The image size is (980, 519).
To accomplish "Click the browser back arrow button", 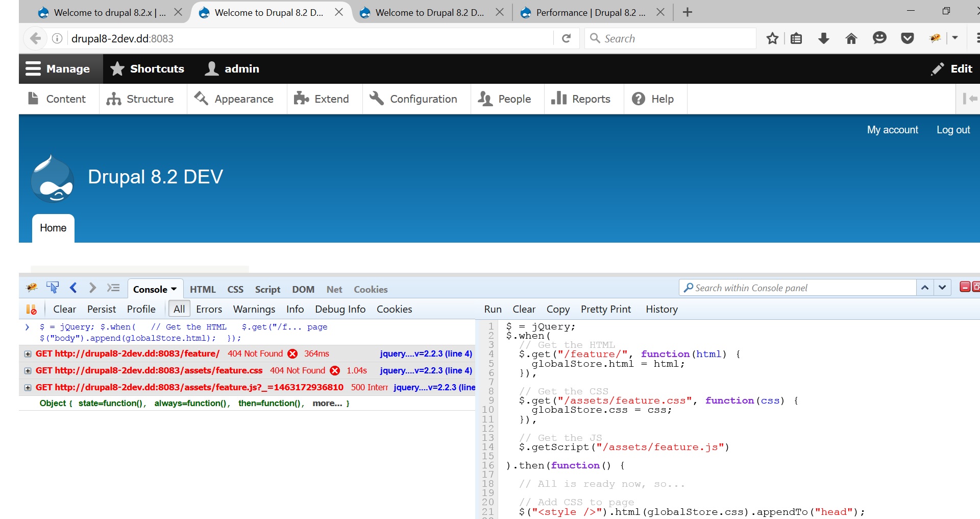I will click(35, 38).
